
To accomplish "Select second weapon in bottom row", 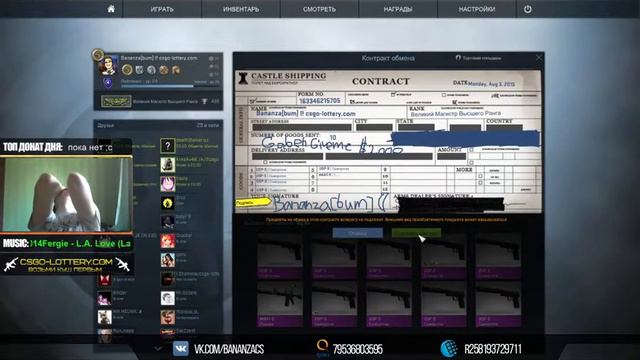I will (334, 304).
